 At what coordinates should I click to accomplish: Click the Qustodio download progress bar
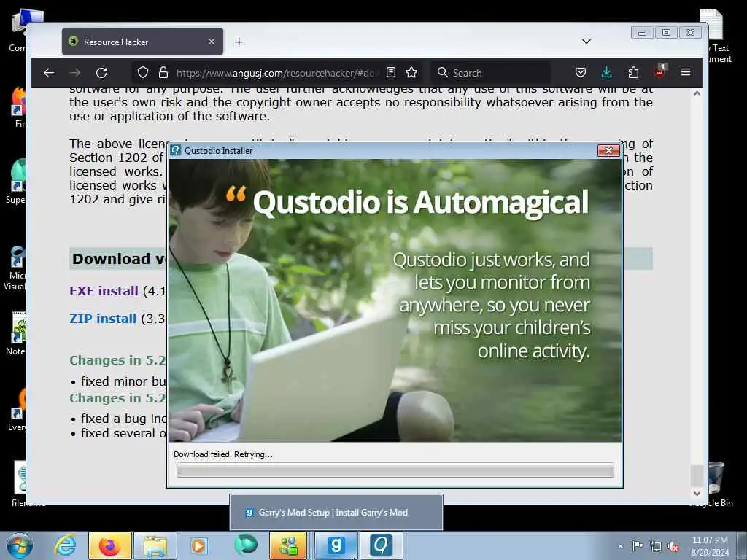tap(395, 470)
